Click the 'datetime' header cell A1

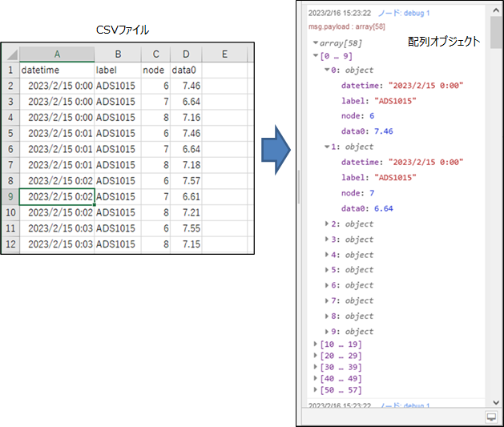point(56,70)
